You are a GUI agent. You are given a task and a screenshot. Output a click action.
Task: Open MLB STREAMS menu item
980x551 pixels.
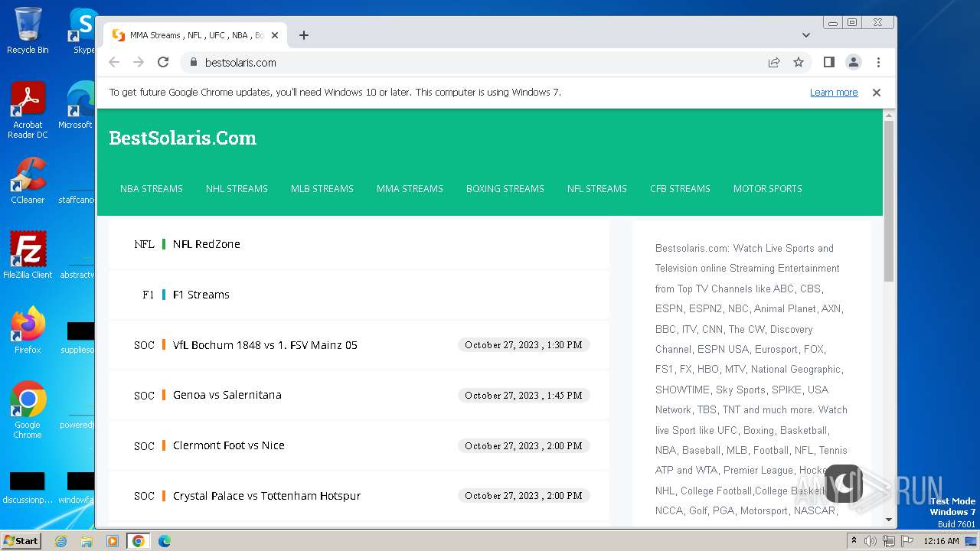(322, 189)
